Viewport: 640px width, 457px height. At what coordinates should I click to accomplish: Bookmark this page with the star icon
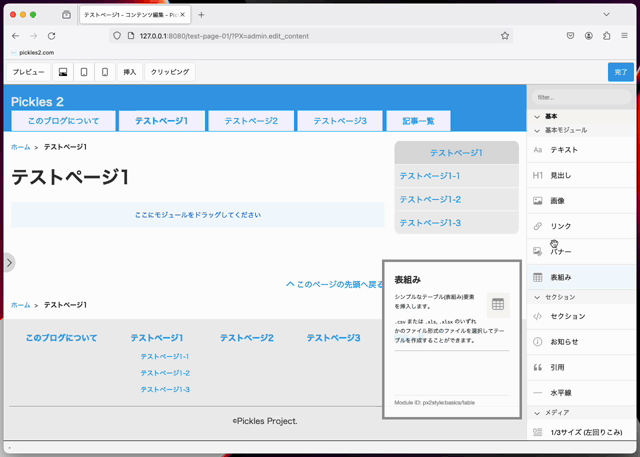point(505,36)
